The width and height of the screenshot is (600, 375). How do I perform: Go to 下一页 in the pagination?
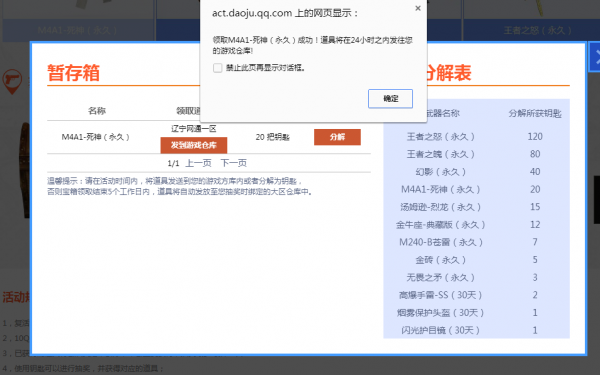tap(233, 163)
